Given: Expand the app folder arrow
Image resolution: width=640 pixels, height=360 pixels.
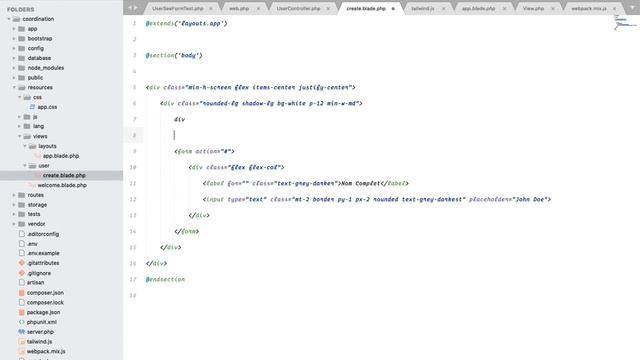Looking at the screenshot, I should click(14, 29).
